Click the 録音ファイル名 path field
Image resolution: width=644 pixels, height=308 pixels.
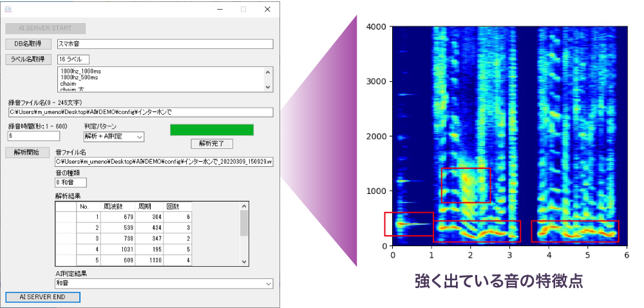[140, 113]
